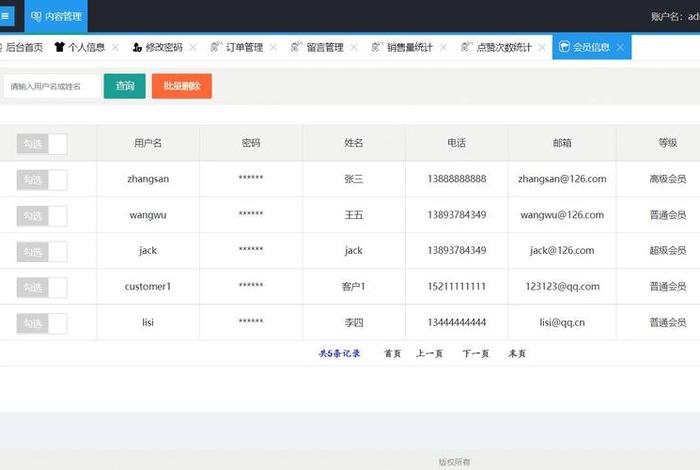Switch to the 修改密码 tab
Image resolution: width=700 pixels, height=470 pixels.
(164, 47)
